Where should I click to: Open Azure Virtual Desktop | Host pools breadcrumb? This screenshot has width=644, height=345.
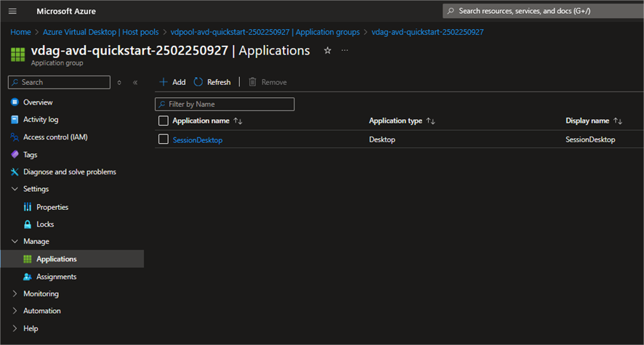click(100, 32)
